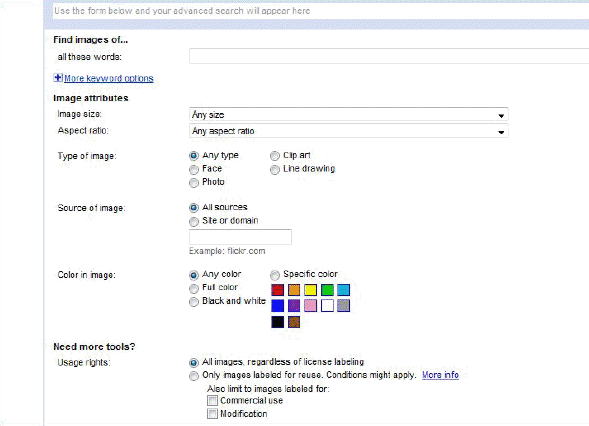Click the all these words field
Screen dimensions: 589x426
click(389, 56)
